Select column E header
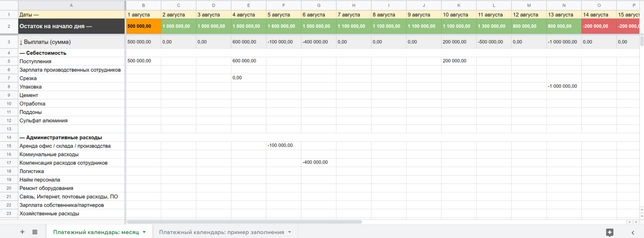 pos(248,5)
